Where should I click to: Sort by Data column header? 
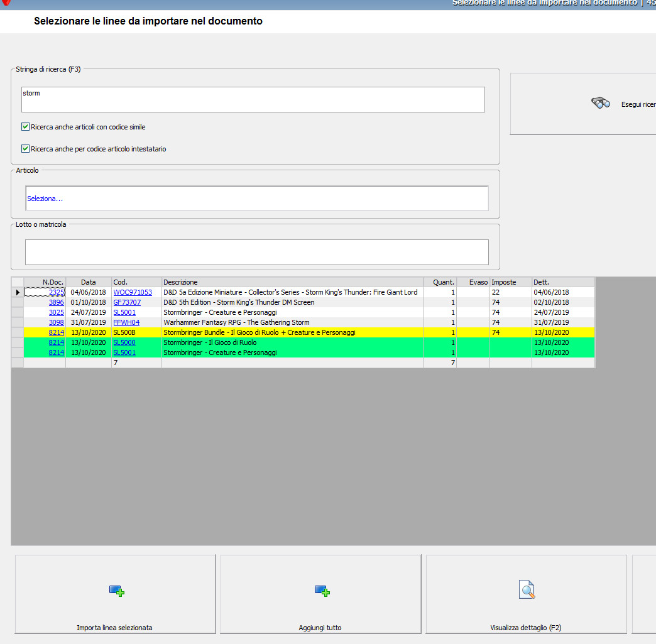89,282
